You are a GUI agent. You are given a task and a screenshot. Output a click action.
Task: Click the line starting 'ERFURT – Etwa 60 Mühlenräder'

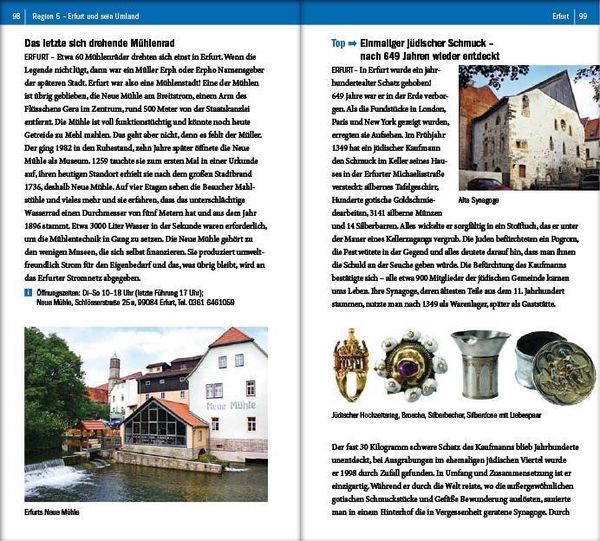click(x=140, y=57)
